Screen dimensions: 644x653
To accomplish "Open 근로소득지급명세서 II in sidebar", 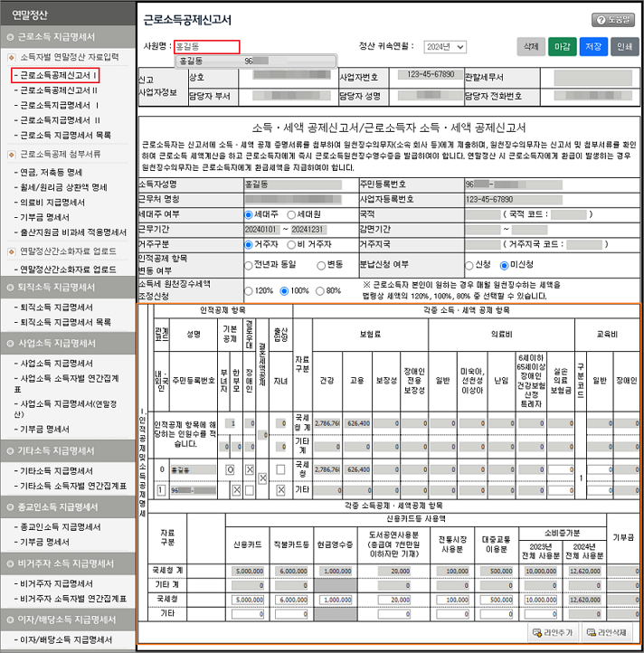I will coord(61,120).
